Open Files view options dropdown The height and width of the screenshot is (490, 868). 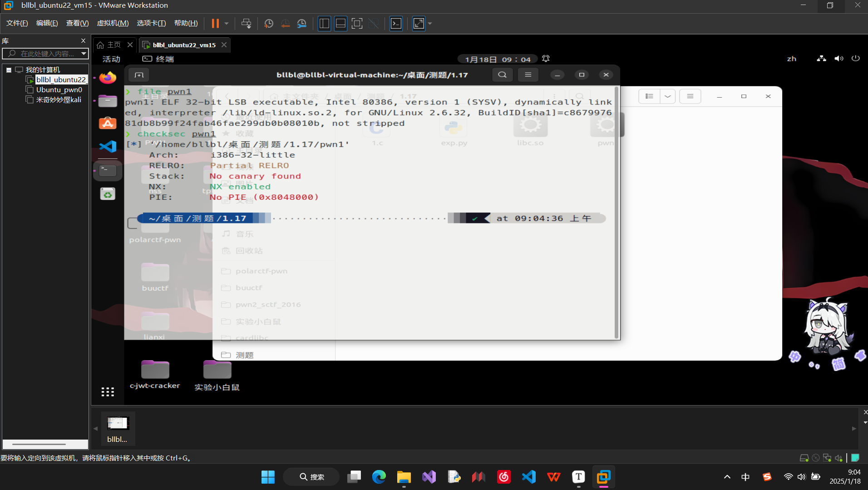pyautogui.click(x=667, y=96)
